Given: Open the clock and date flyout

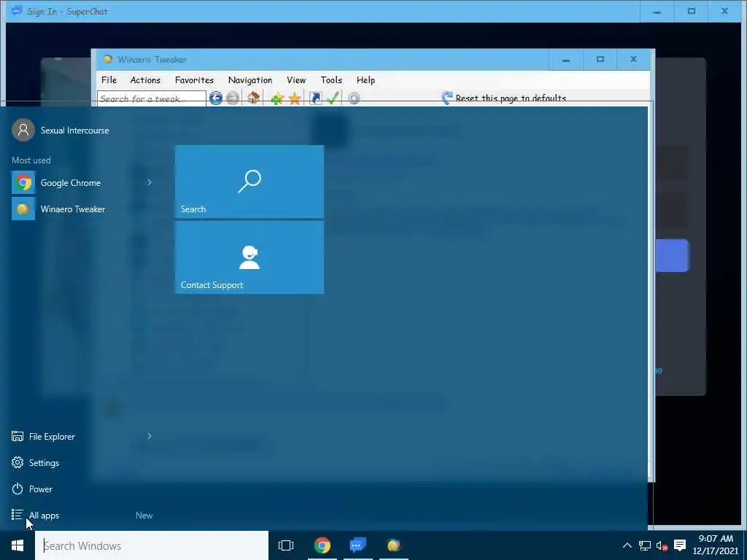Looking at the screenshot, I should [716, 545].
